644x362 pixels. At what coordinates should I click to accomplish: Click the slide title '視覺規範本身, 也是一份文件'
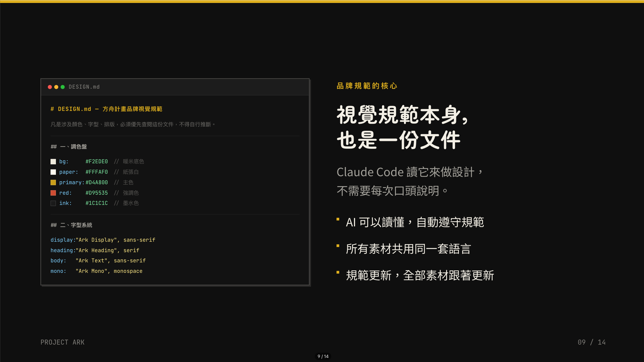click(x=403, y=127)
